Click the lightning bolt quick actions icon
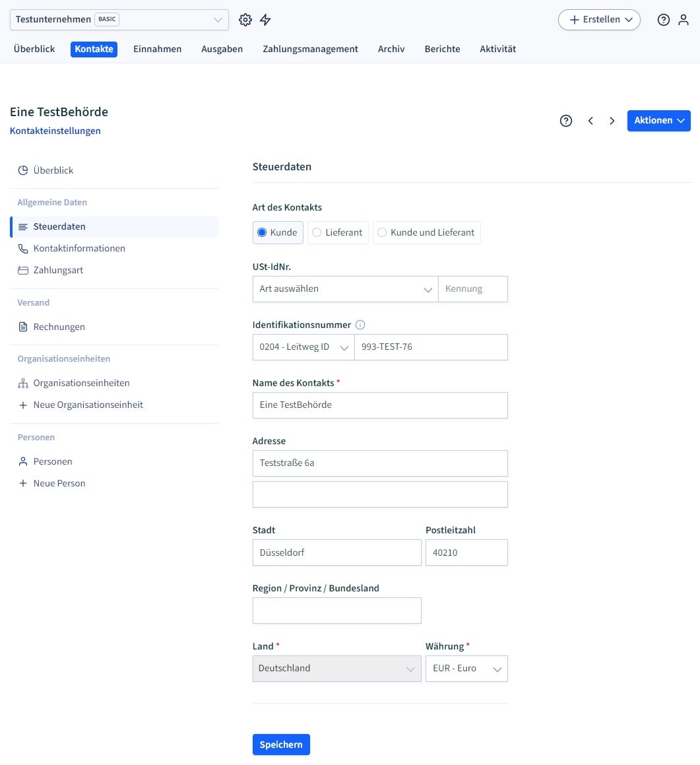Viewport: 700px width, 765px height. [x=265, y=20]
